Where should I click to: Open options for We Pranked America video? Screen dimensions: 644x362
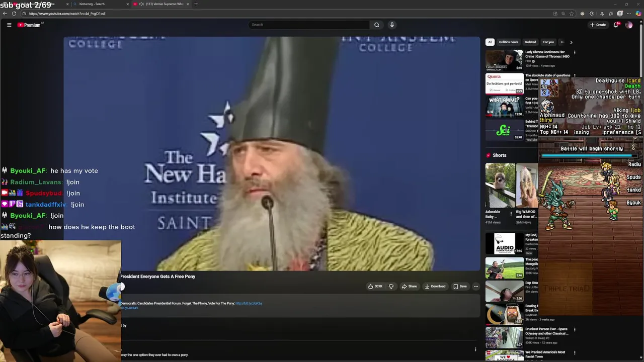pyautogui.click(x=575, y=353)
